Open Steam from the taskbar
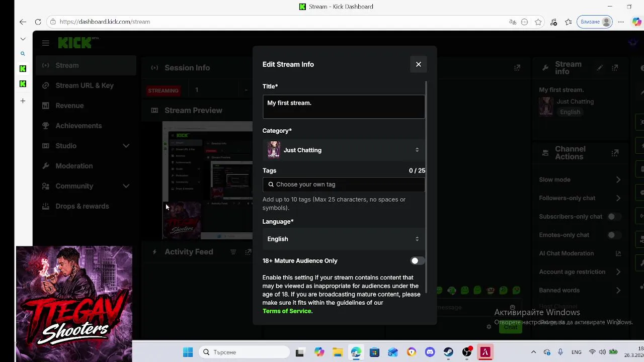The height and width of the screenshot is (362, 644). coord(448,352)
